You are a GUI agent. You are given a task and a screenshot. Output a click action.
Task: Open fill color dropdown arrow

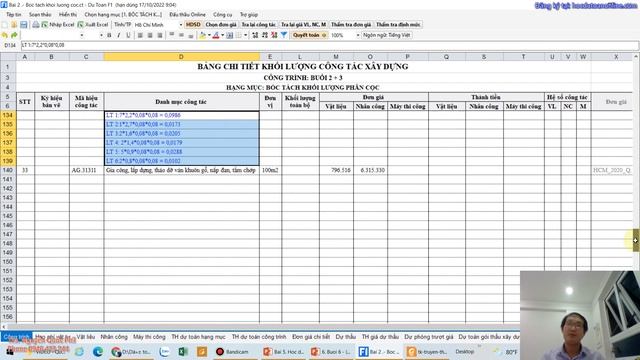coord(209,36)
